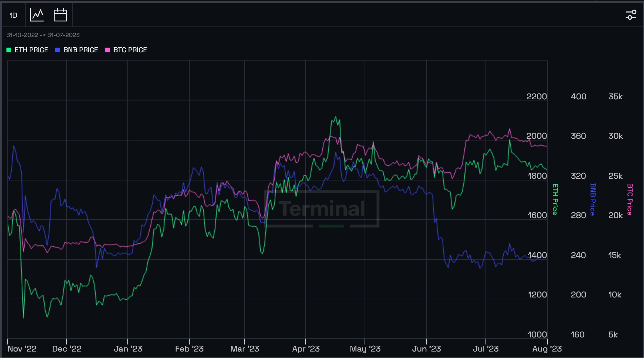Open the line chart type icon
Image resolution: width=644 pixels, height=358 pixels.
[x=37, y=15]
